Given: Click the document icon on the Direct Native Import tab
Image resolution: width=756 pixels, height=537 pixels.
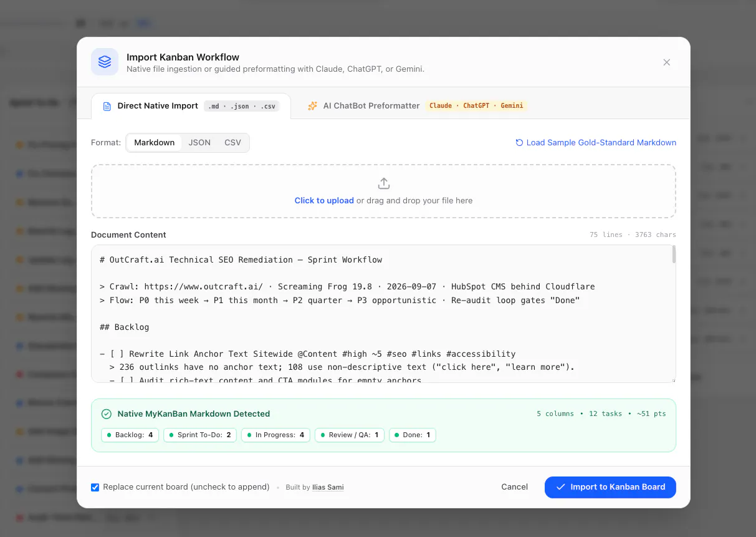Looking at the screenshot, I should (107, 106).
